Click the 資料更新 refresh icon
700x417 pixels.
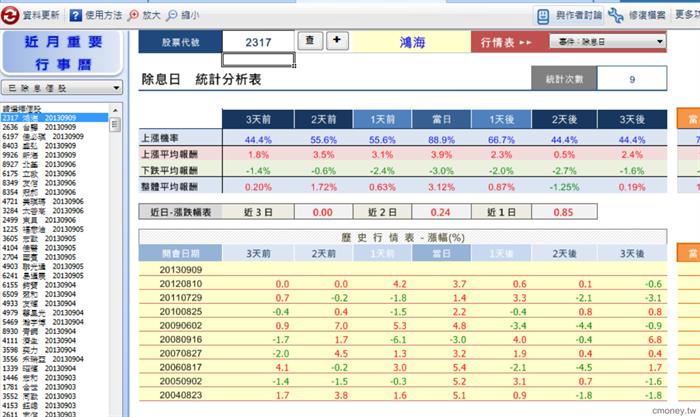[10, 15]
